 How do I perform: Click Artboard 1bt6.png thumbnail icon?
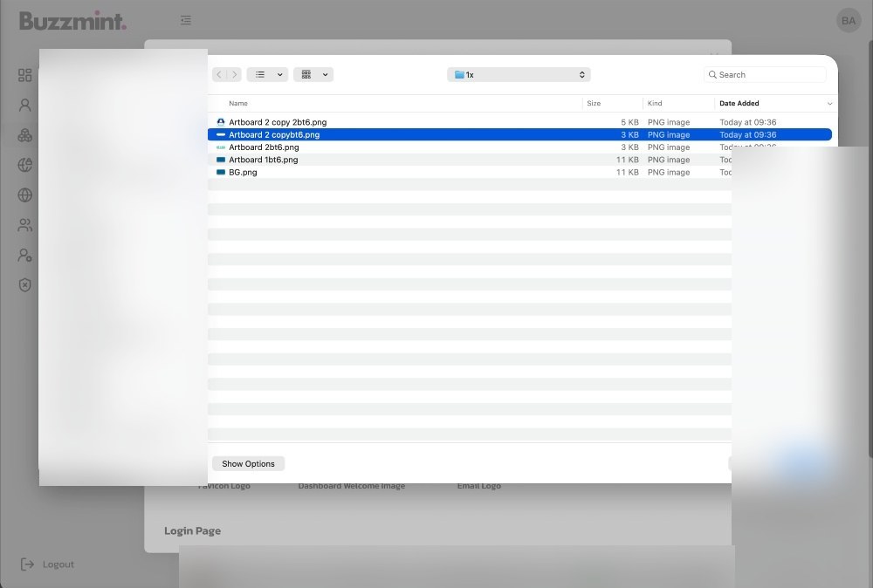(x=221, y=160)
